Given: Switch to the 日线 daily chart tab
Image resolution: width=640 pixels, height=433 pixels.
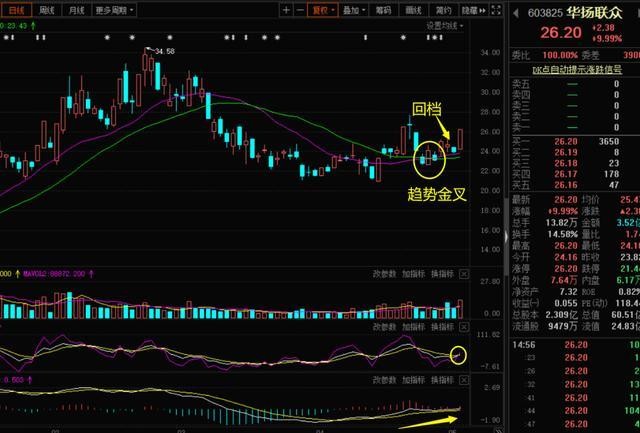Looking at the screenshot, I should point(17,10).
